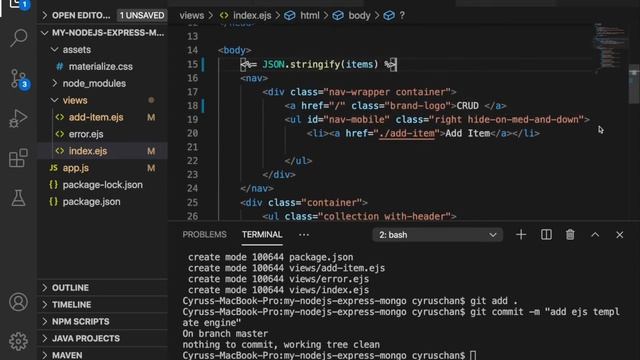Click the terminal prompt cursor
The height and width of the screenshot is (360, 640).
[x=473, y=355]
